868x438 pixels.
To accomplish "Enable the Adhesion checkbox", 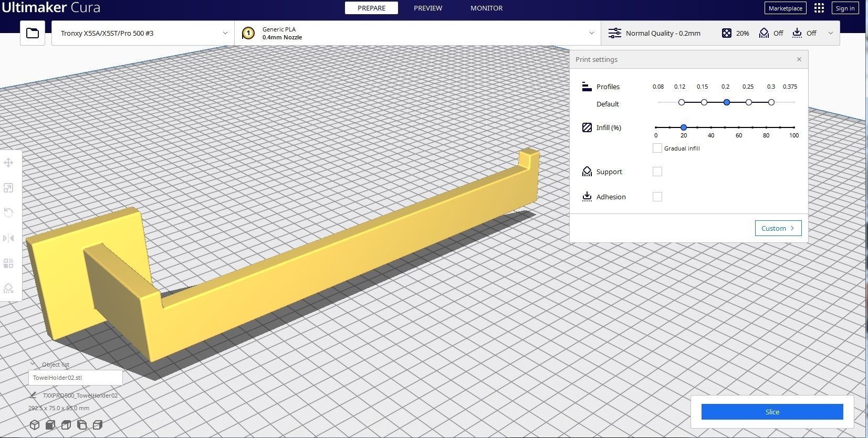I will coord(657,197).
